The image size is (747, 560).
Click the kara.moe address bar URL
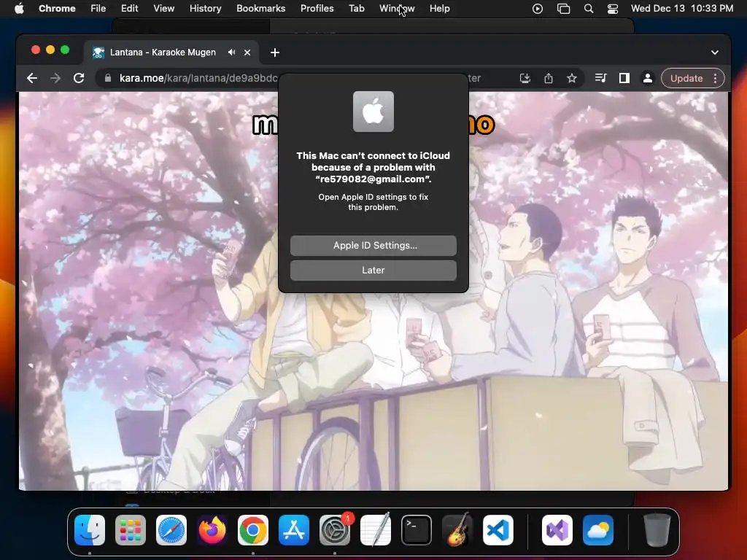click(x=198, y=78)
